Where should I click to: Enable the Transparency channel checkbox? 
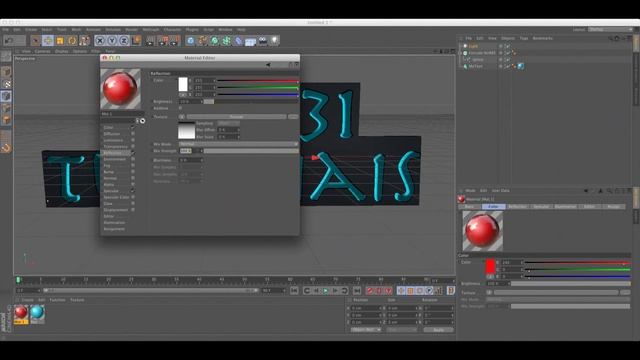click(x=133, y=147)
